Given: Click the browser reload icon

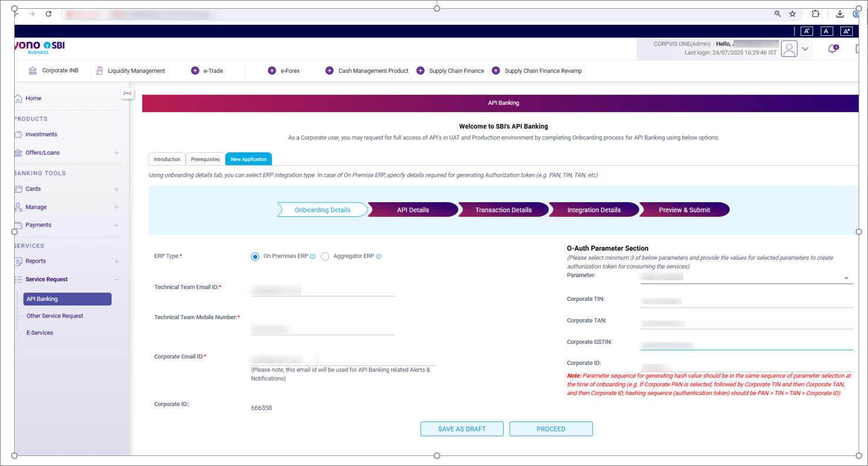Looking at the screenshot, I should click(48, 14).
